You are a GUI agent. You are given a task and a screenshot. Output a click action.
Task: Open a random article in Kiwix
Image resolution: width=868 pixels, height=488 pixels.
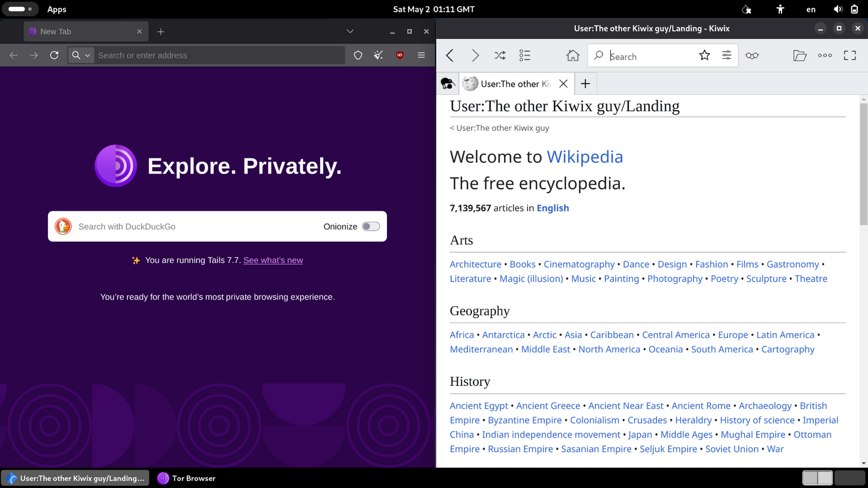[500, 56]
